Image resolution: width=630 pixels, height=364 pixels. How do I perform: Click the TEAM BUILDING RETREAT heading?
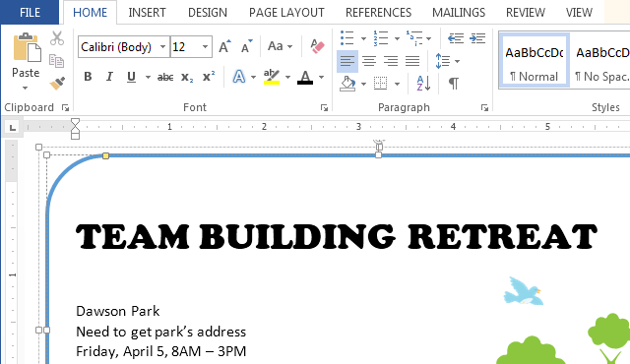coord(337,236)
